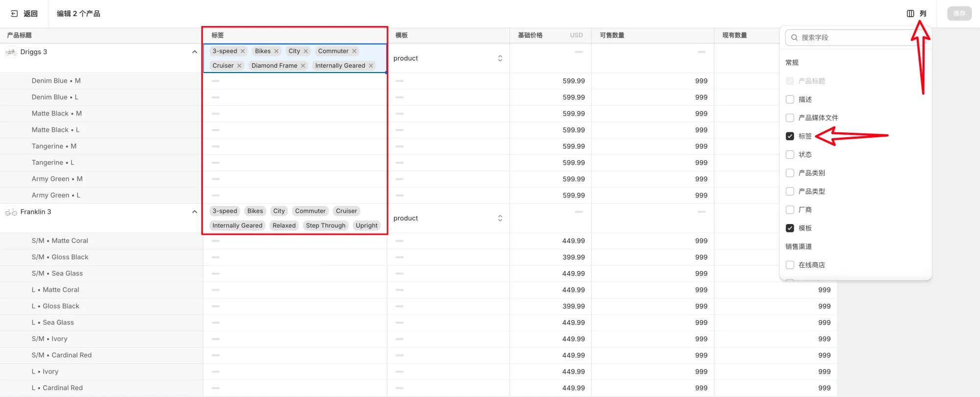Select base price cell for Denim Blue • M

point(550,81)
